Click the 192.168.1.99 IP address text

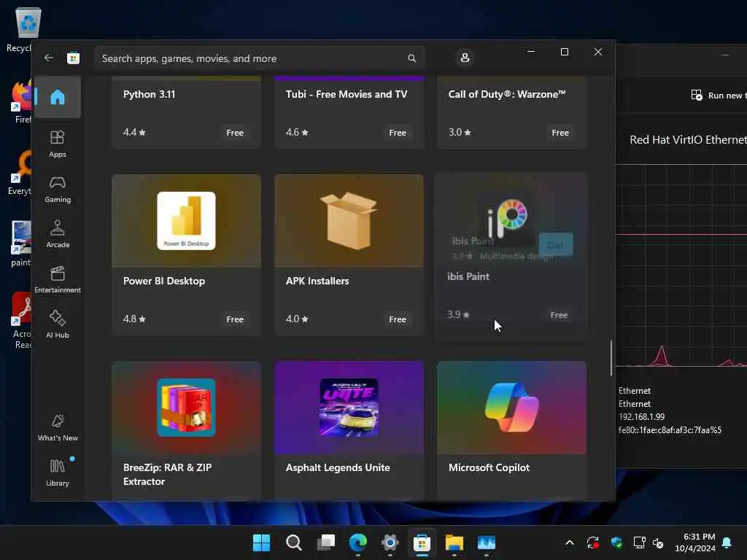pyautogui.click(x=641, y=416)
